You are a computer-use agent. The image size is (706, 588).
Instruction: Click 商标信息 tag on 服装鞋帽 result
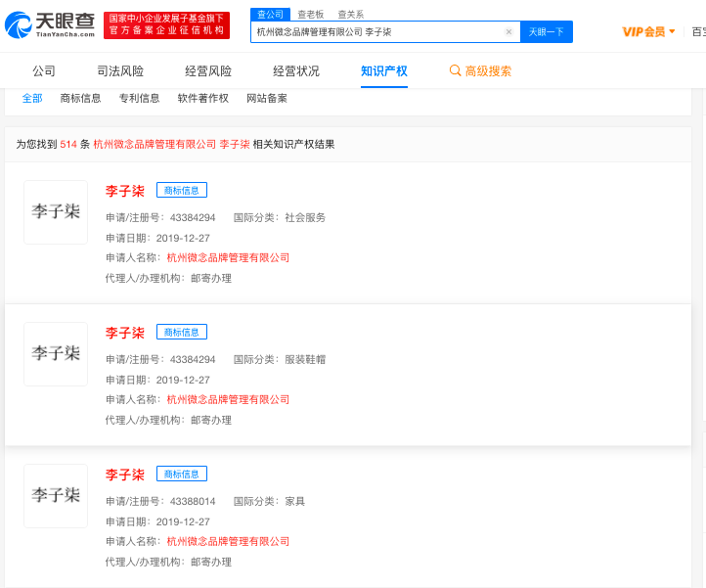[182, 332]
